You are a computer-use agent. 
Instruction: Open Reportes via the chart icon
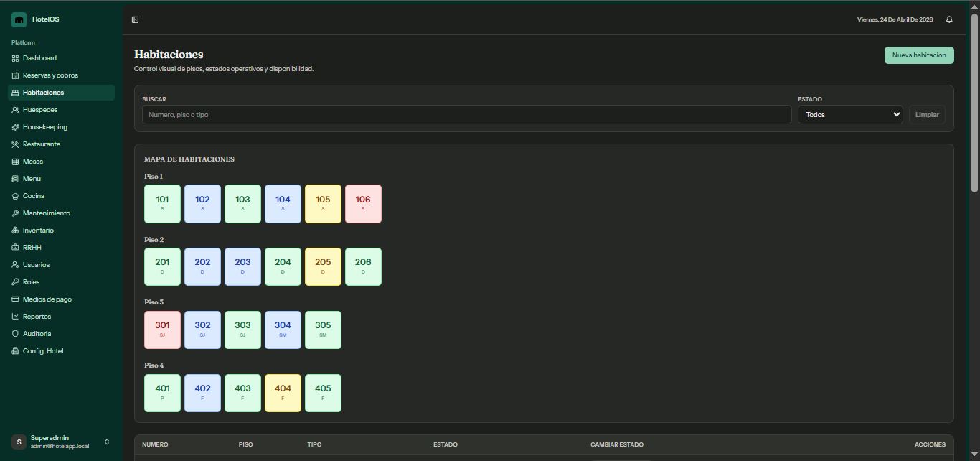[15, 317]
